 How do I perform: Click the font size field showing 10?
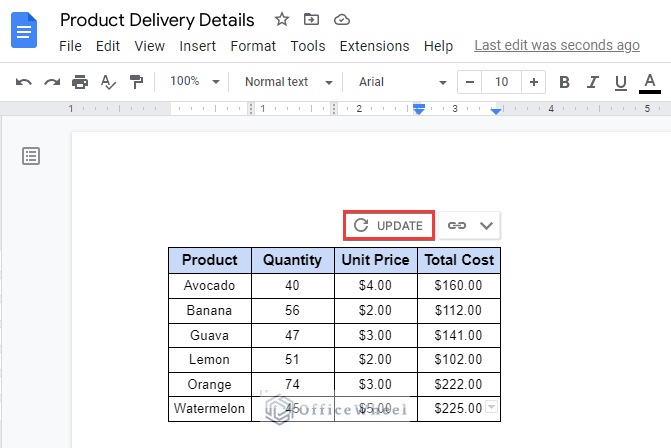coord(502,82)
